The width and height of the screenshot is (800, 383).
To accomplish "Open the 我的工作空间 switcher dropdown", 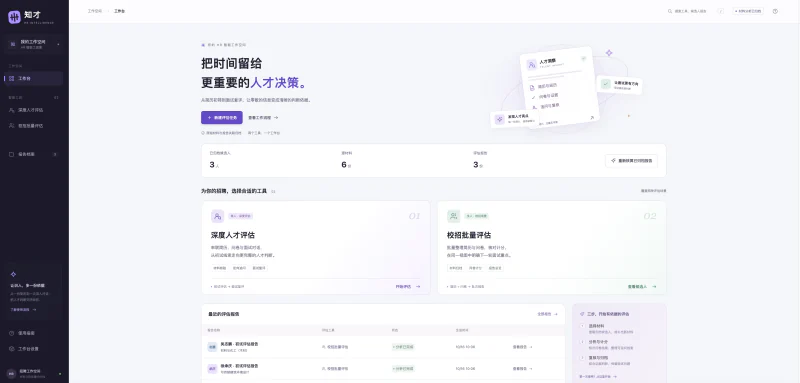I will (x=34, y=44).
